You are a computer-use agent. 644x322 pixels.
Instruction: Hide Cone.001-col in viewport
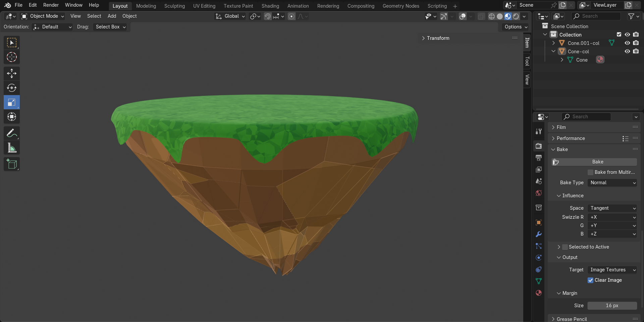pyautogui.click(x=627, y=43)
